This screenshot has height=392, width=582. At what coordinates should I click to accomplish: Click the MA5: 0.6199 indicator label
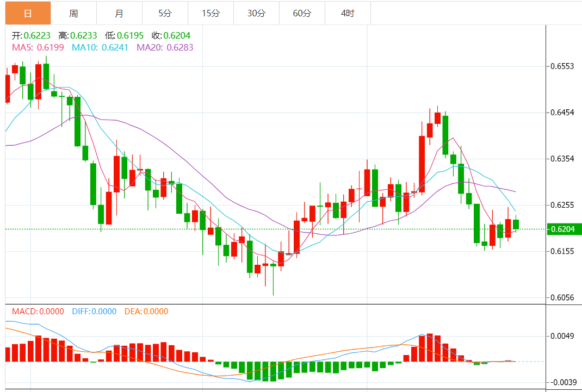click(38, 47)
